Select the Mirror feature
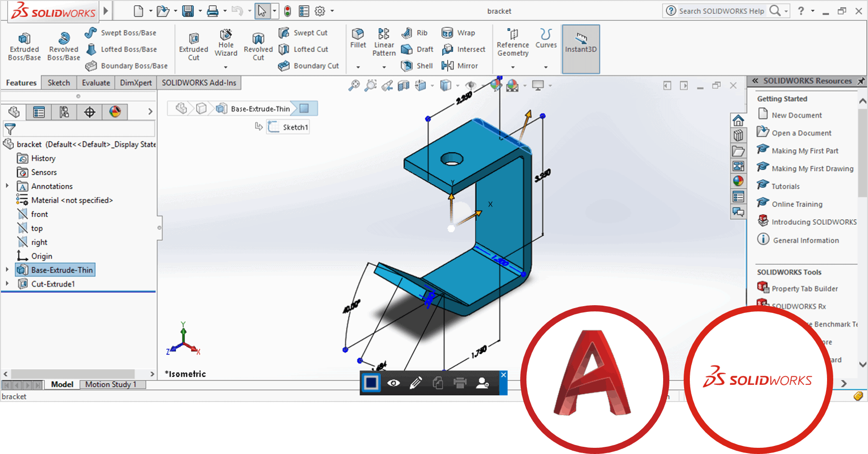This screenshot has width=868, height=454. click(x=460, y=66)
